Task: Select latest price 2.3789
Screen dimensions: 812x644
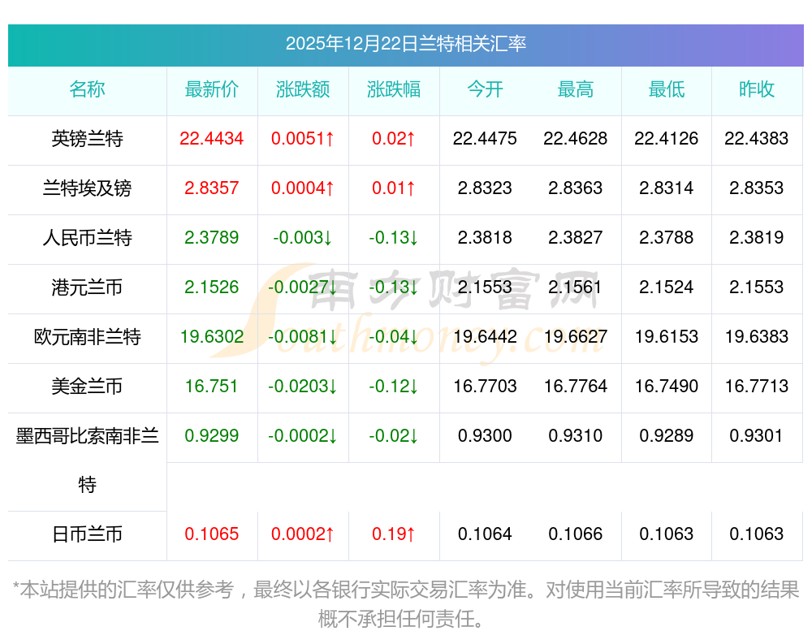Action: point(212,237)
